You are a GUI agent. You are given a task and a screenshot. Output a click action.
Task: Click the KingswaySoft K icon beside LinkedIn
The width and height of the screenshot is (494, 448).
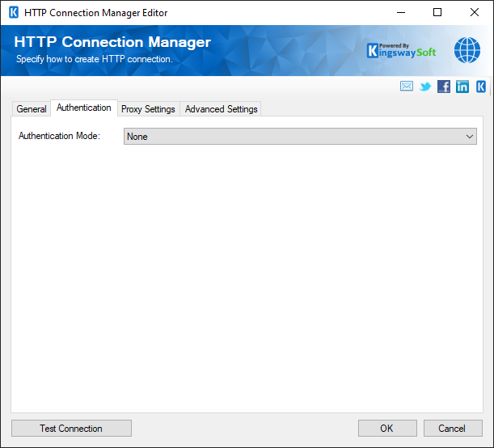click(481, 87)
